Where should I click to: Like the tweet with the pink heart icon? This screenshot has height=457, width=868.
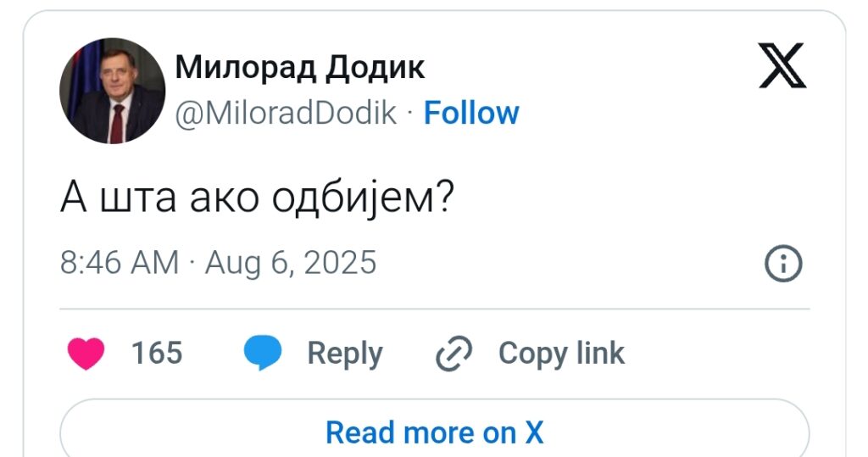click(85, 354)
